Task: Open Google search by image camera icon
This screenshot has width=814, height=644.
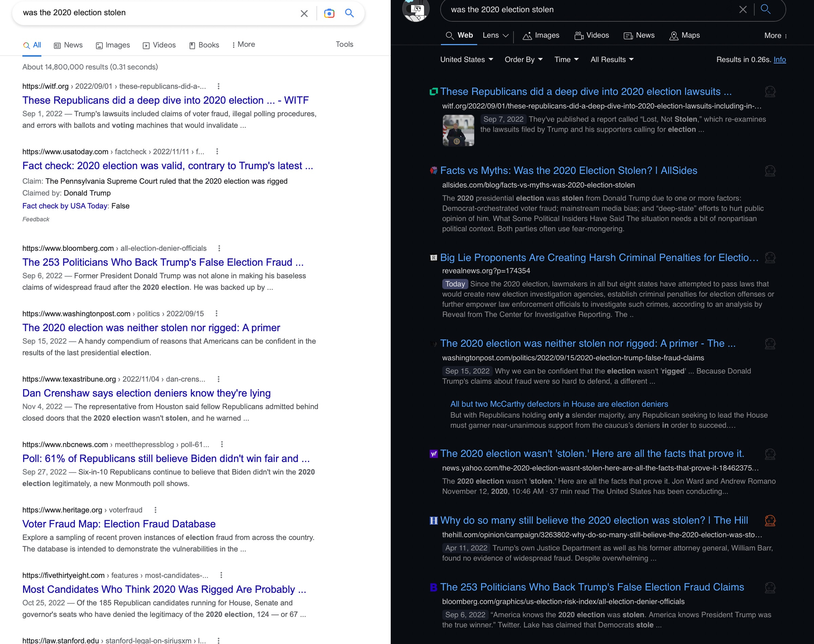Action: (329, 14)
